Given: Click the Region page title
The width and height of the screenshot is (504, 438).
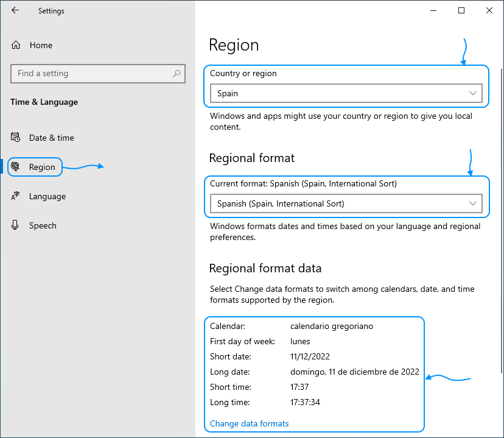Looking at the screenshot, I should (234, 45).
